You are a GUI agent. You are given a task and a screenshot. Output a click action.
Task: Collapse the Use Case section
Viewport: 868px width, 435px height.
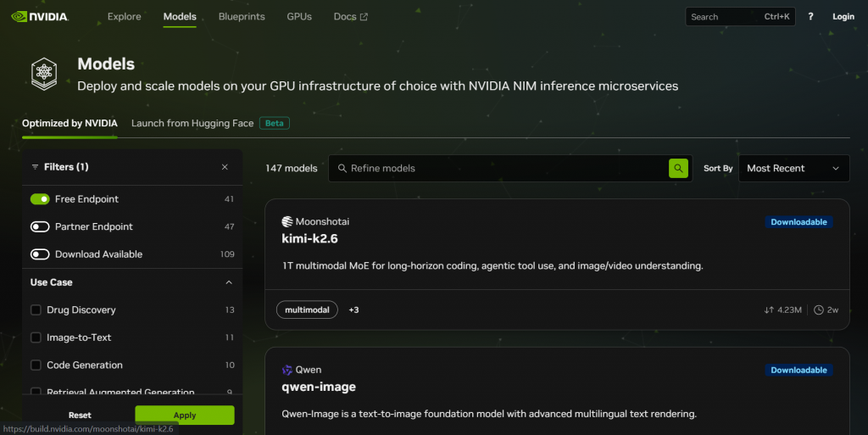click(229, 282)
